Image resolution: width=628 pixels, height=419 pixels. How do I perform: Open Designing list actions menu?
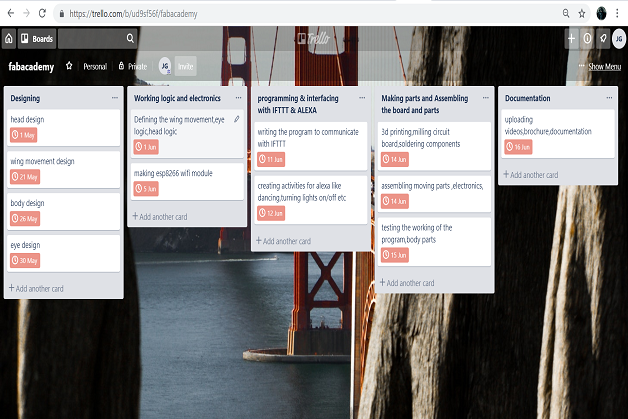tap(115, 98)
